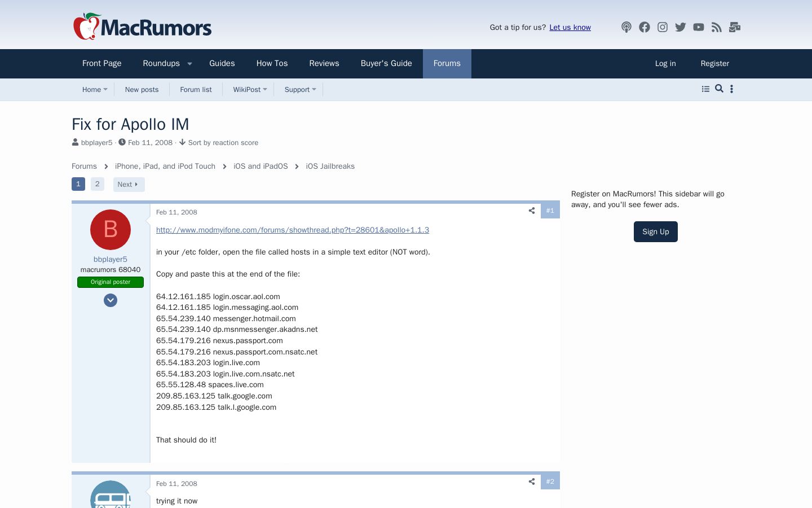Click the 'Fix for Apollo IM' thread title

click(130, 124)
